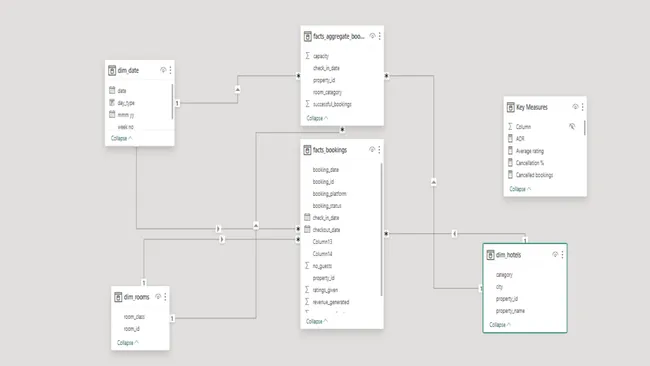
Task: Click the facts_aggregate_bookings table icon
Action: click(307, 36)
